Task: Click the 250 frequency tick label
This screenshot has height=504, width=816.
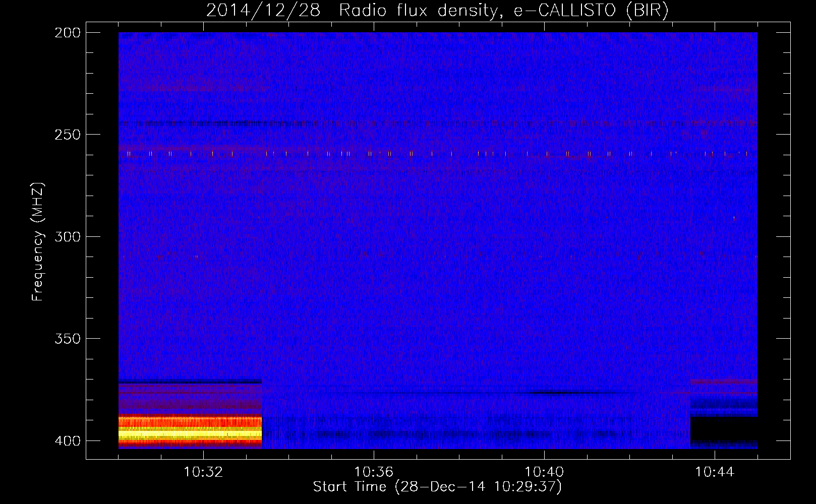Action: pyautogui.click(x=68, y=135)
